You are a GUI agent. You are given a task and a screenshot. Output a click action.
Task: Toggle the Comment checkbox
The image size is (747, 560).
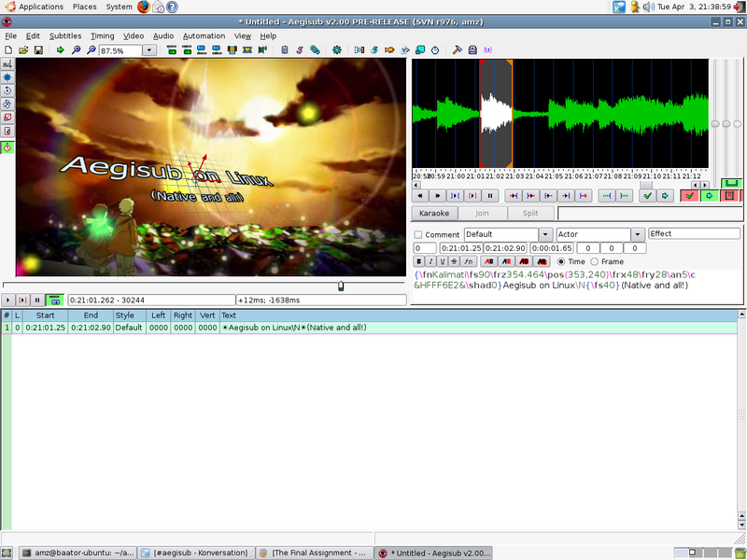418,235
